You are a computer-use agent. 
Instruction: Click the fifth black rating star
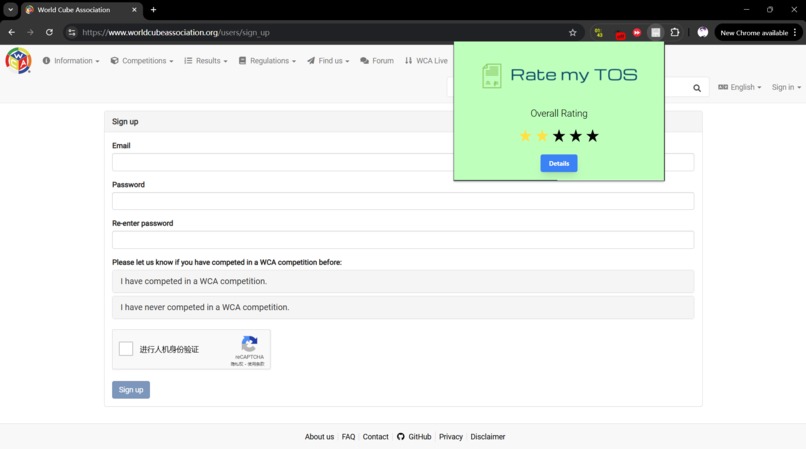[x=593, y=136]
